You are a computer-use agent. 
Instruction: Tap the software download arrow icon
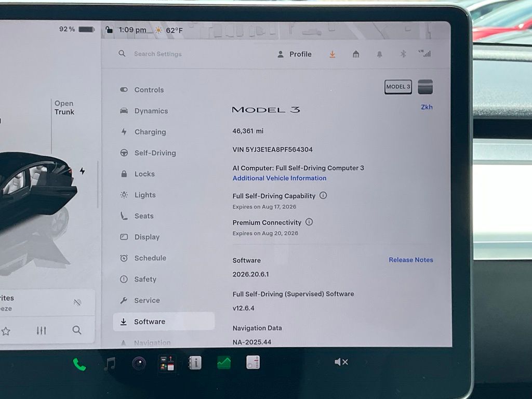(x=332, y=54)
